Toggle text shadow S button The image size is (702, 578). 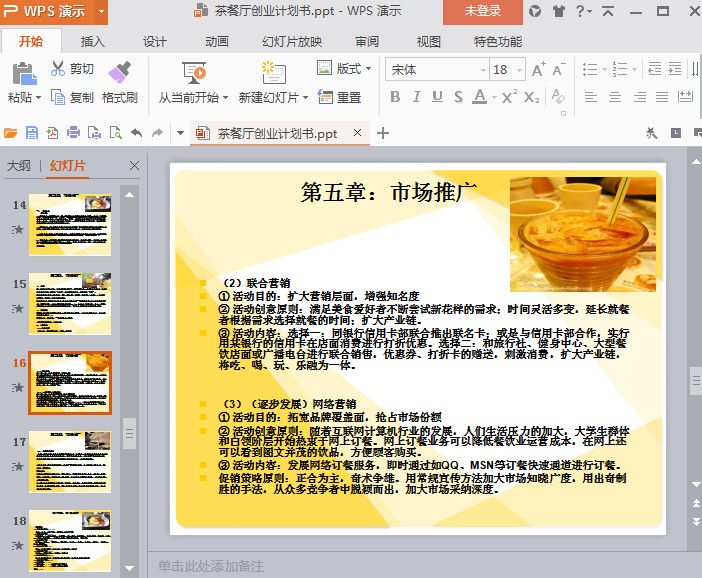coord(458,97)
